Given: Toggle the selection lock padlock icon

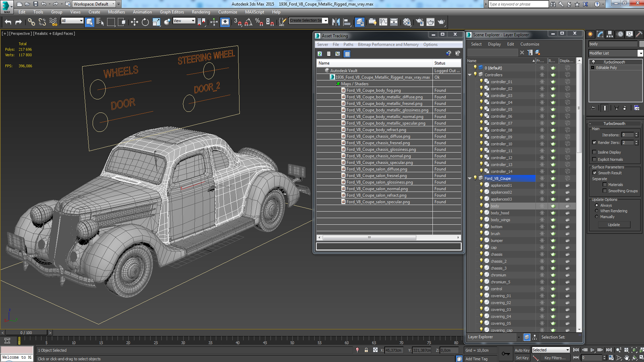Looking at the screenshot, I should point(366,350).
